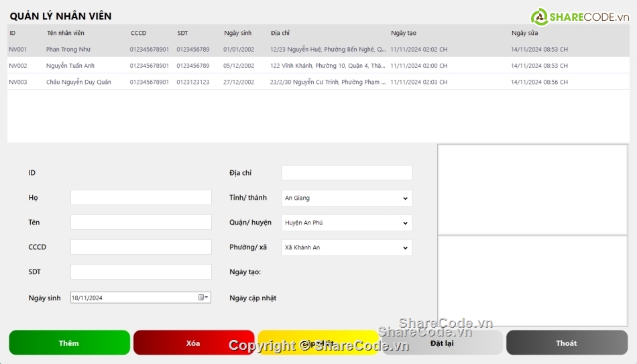Click the name Phan Trọng Như
The image size is (637, 364).
(68, 49)
